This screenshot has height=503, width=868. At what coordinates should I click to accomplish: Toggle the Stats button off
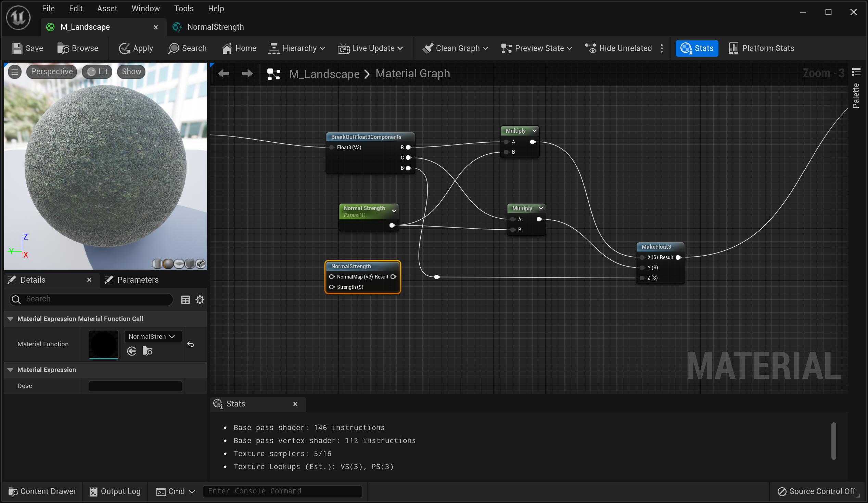pyautogui.click(x=697, y=48)
